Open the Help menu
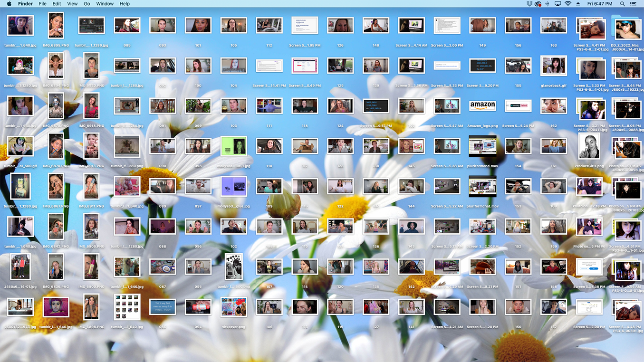 (125, 4)
